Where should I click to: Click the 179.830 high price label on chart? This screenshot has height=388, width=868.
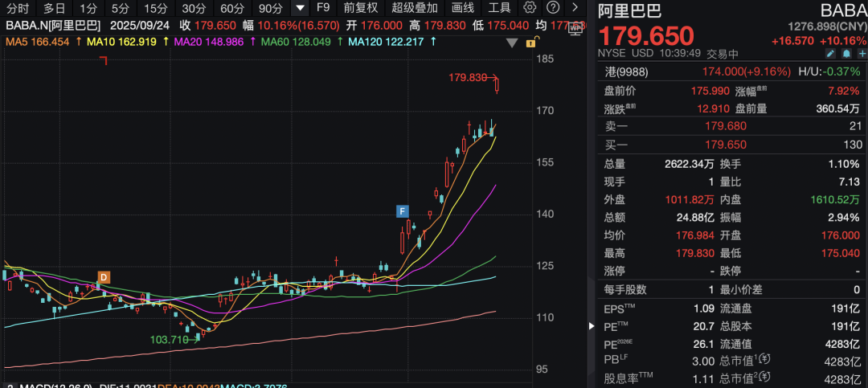point(468,79)
